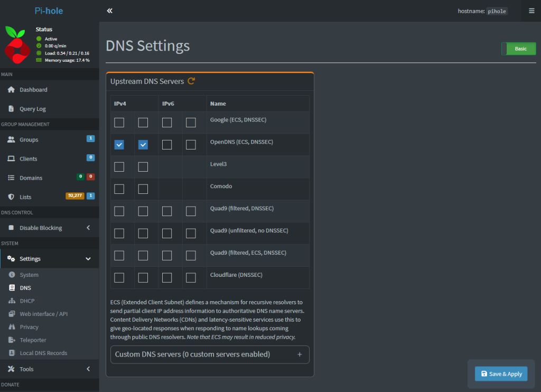Viewport: 541px width, 392px height.
Task: Click the DHCP network icon
Action: (12, 301)
